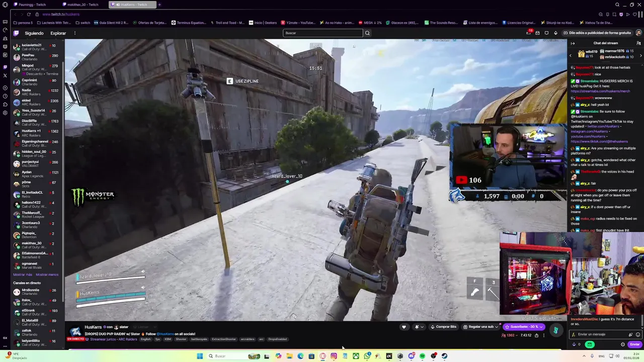Open the 'The Sounds Reso...' bookmark
This screenshot has height=362, width=644.
pyautogui.click(x=441, y=23)
